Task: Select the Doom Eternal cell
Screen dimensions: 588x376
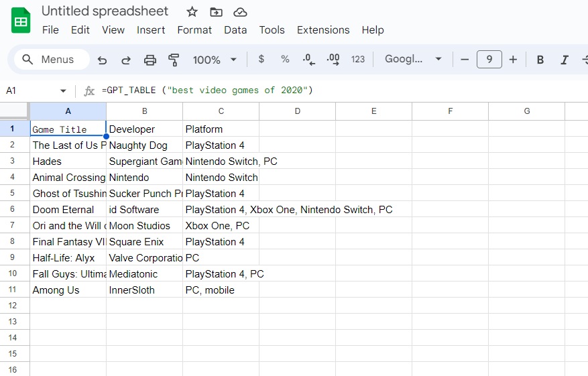Action: [68, 209]
